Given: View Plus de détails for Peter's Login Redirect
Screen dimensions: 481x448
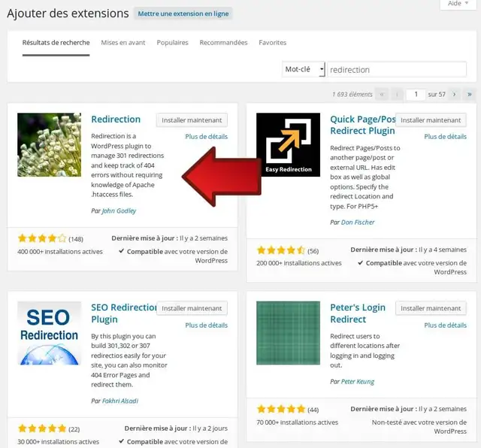Looking at the screenshot, I should pyautogui.click(x=445, y=325).
